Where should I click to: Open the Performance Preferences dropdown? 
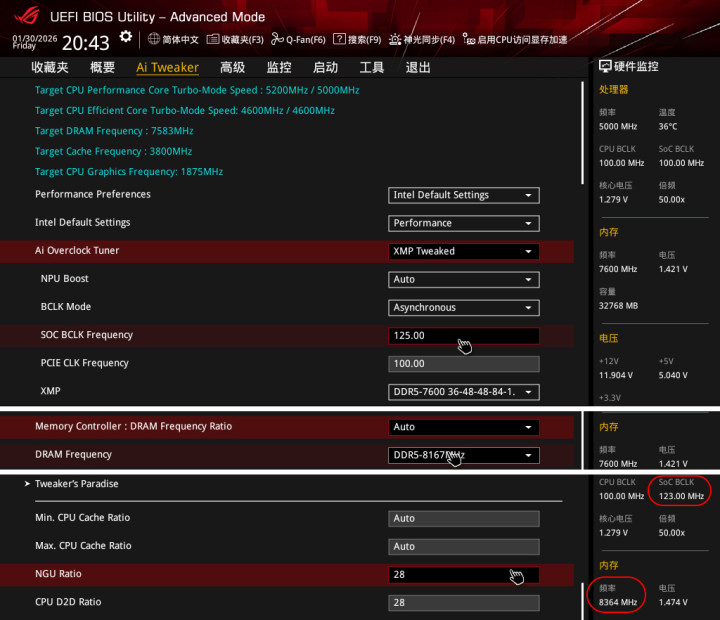coord(464,195)
